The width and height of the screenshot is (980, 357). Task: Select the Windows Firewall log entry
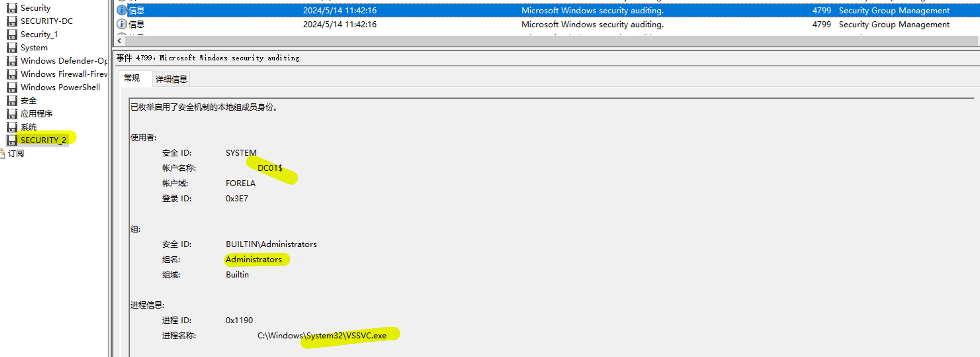64,74
